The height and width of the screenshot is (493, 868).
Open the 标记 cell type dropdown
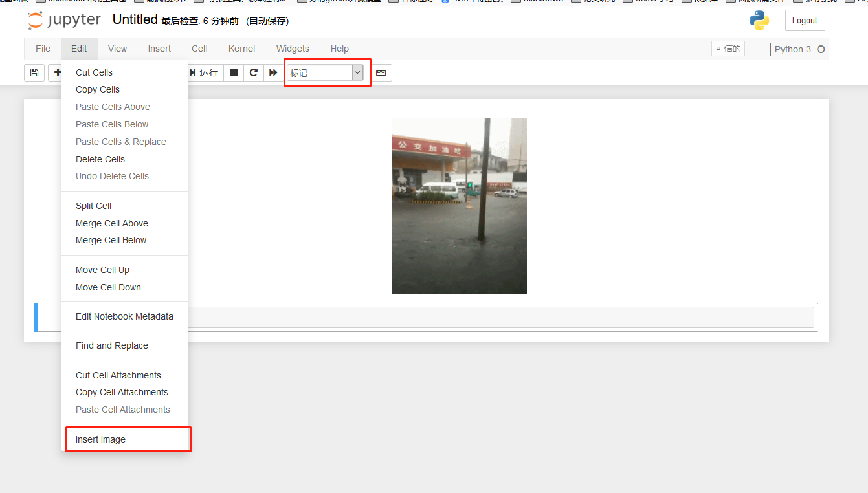325,73
